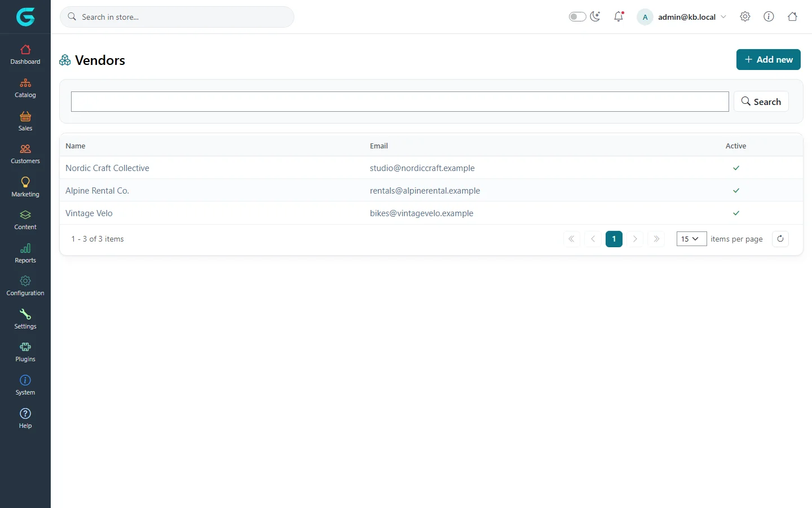The image size is (812, 508).
Task: Open the Alpine Rental Co. vendor
Action: [x=97, y=190]
